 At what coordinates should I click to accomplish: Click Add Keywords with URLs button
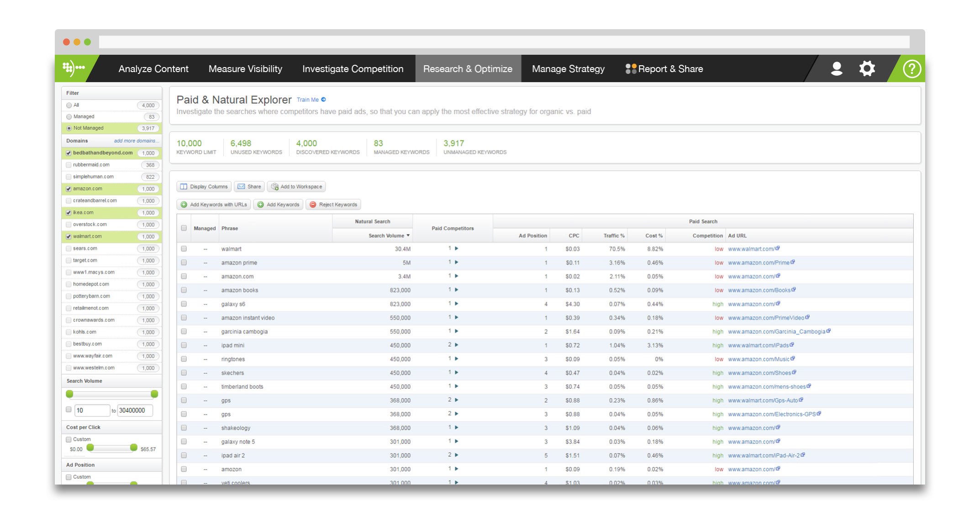[x=213, y=204]
